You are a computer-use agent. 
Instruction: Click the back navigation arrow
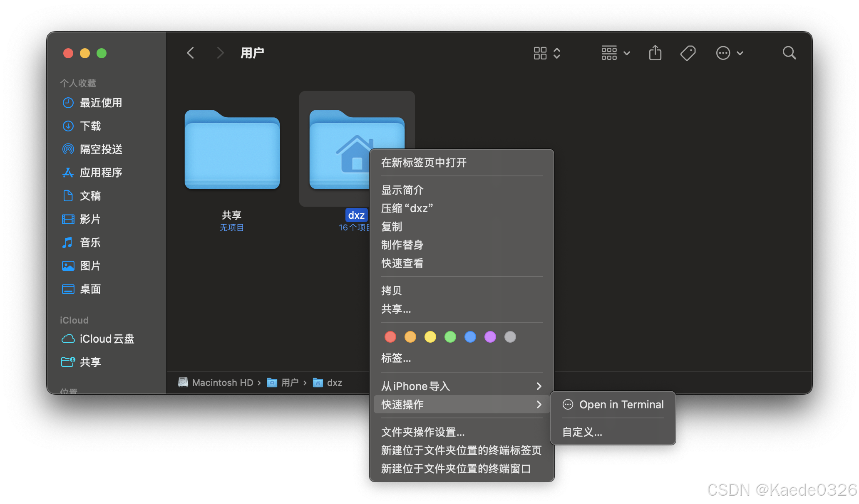click(x=191, y=53)
